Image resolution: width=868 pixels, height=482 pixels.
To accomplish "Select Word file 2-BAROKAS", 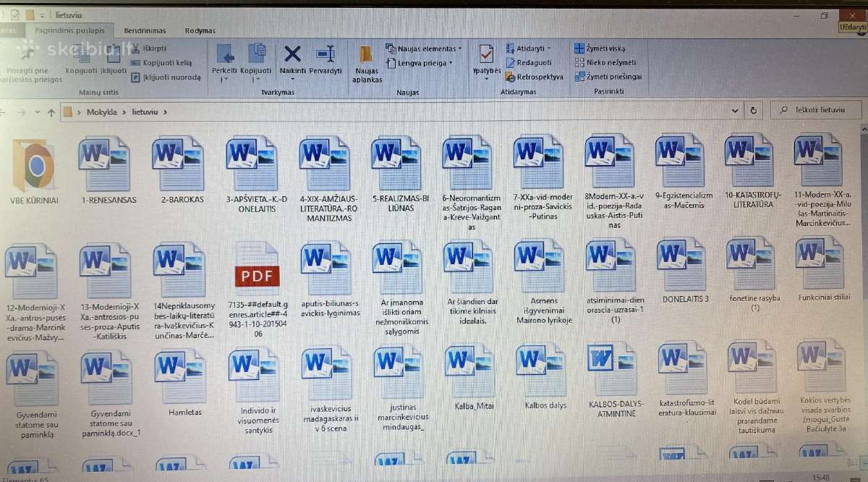I will pos(182,169).
